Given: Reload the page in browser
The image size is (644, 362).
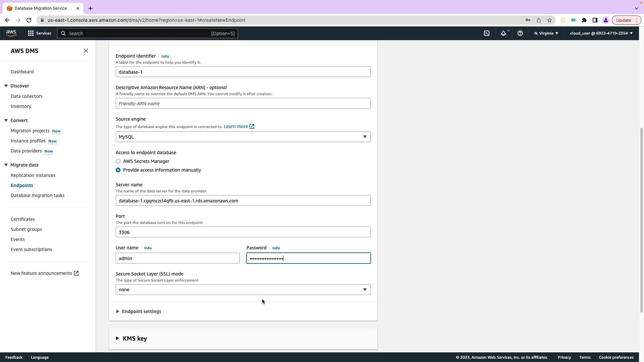Looking at the screenshot, I should [x=29, y=20].
